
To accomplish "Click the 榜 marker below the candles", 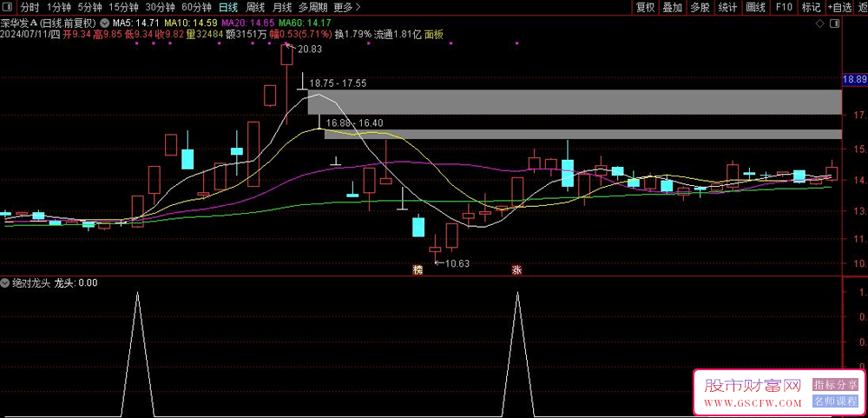I will click(417, 270).
